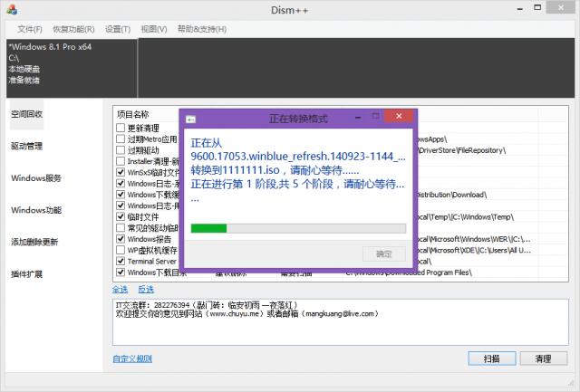The height and width of the screenshot is (392, 580).
Task: Click the green conversion progress bar
Action: [x=298, y=228]
